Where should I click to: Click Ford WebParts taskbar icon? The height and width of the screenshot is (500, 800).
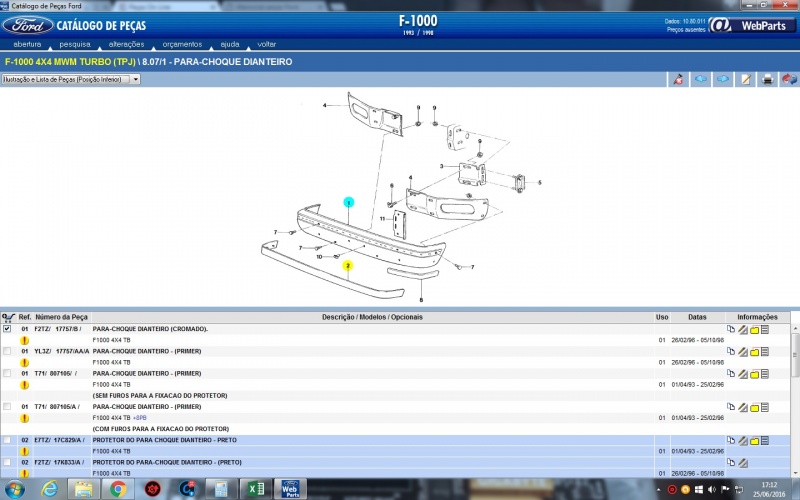tap(290, 489)
